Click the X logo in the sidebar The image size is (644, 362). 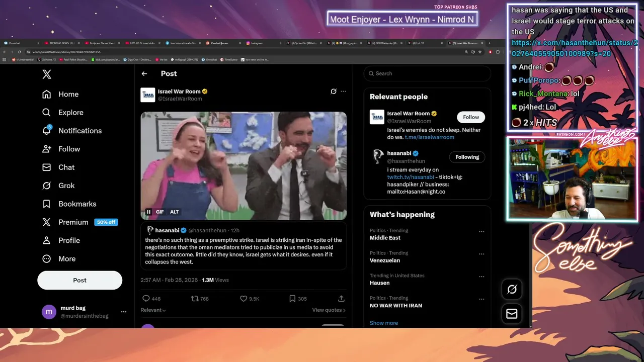(47, 74)
